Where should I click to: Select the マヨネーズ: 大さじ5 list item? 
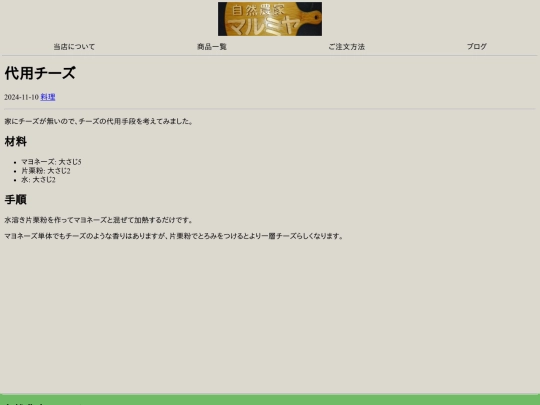pos(51,162)
